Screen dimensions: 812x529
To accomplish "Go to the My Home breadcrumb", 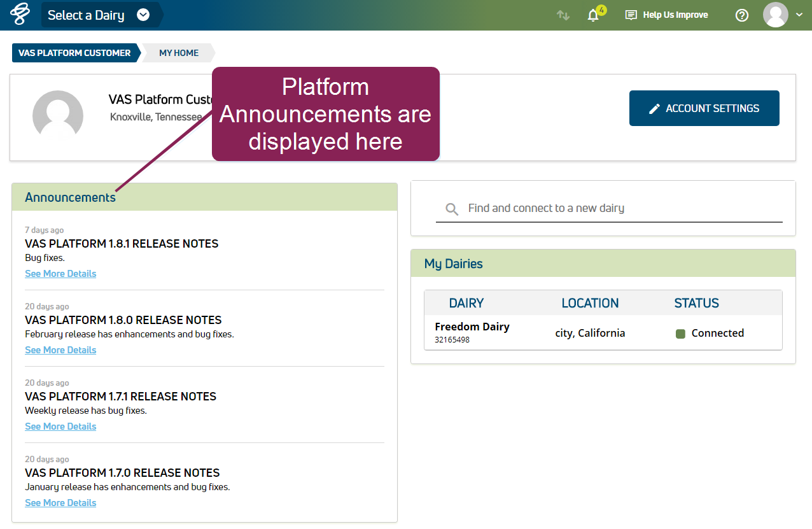I will pyautogui.click(x=179, y=53).
